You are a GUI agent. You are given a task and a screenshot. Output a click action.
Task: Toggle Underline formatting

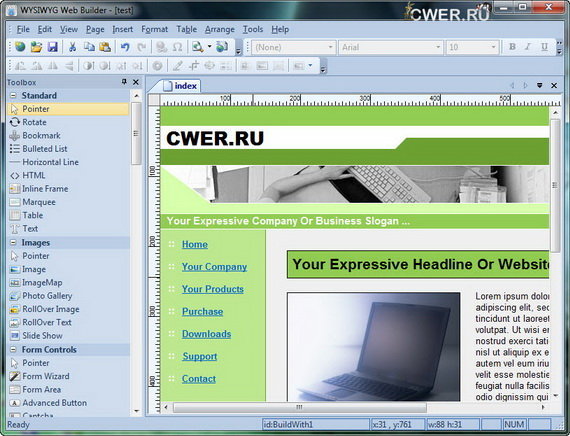pyautogui.click(x=544, y=47)
